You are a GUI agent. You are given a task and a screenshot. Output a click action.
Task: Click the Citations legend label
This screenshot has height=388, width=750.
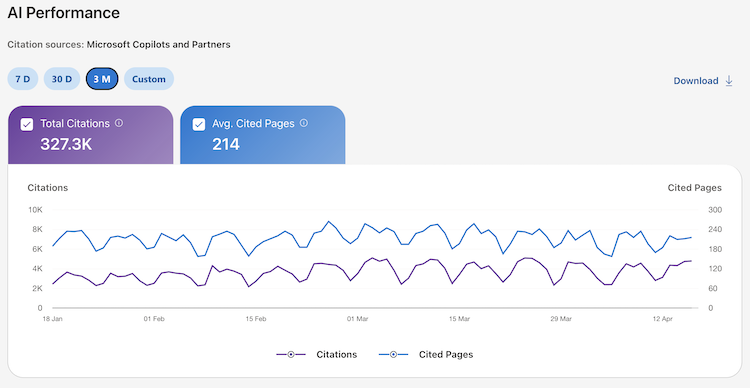click(337, 355)
